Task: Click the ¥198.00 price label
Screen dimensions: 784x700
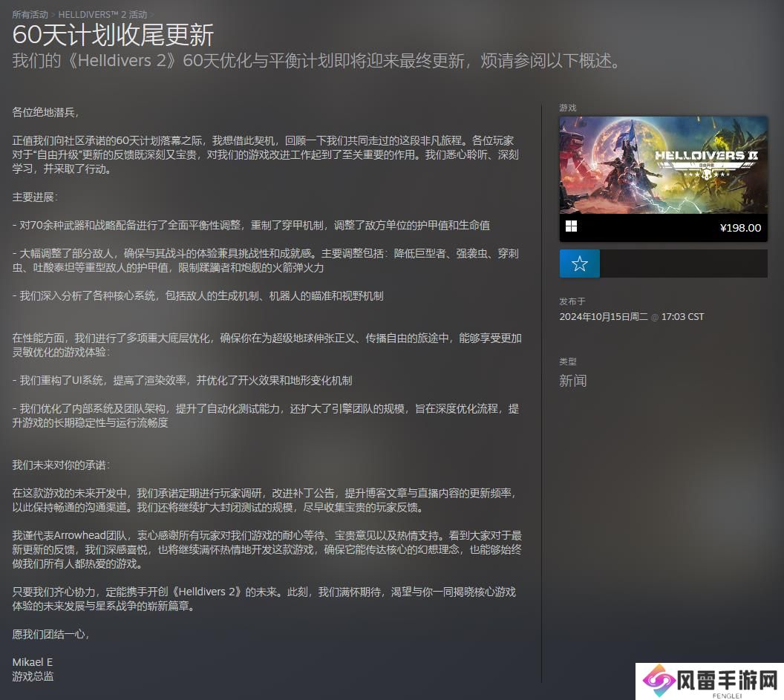Action: click(x=740, y=228)
